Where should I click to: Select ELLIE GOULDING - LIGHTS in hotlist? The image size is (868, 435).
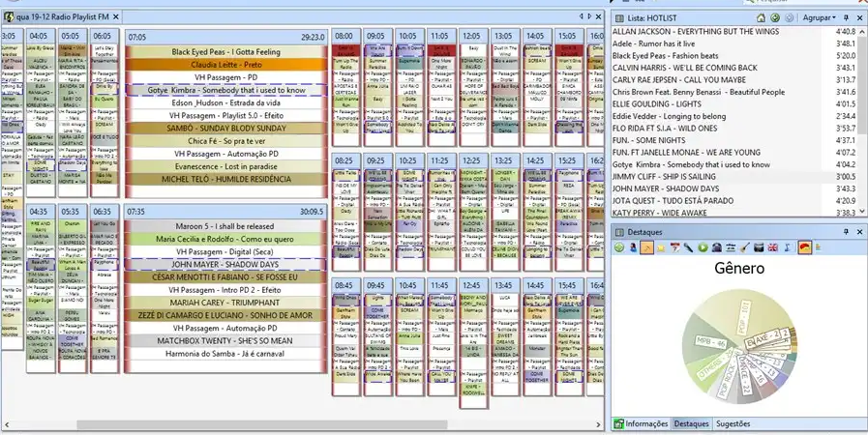pos(733,103)
